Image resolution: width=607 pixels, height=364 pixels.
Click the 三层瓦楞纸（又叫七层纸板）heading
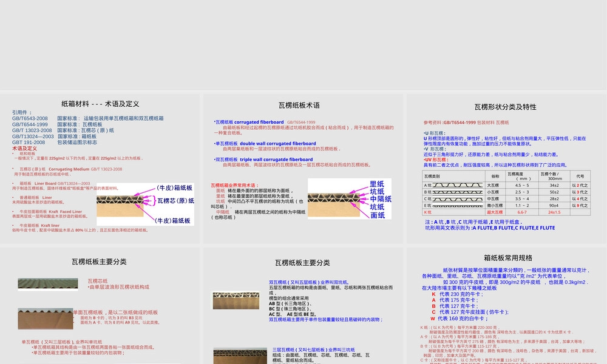[314, 349]
